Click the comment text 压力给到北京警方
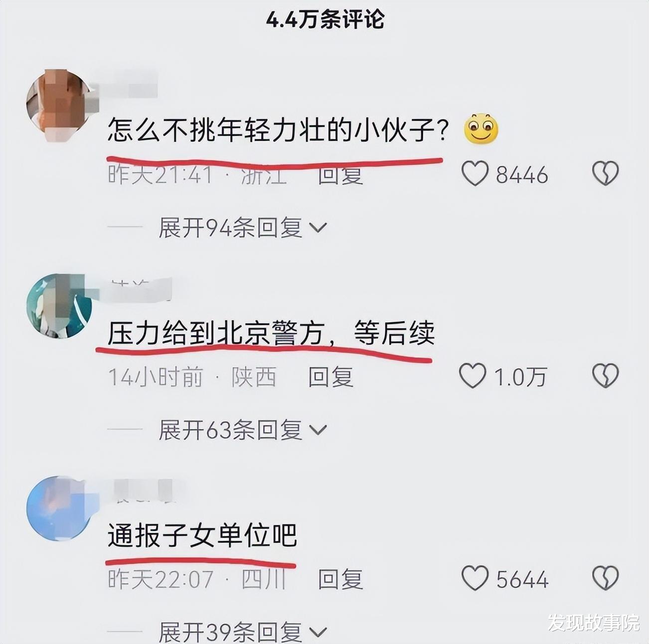The image size is (649, 644). tap(216, 333)
